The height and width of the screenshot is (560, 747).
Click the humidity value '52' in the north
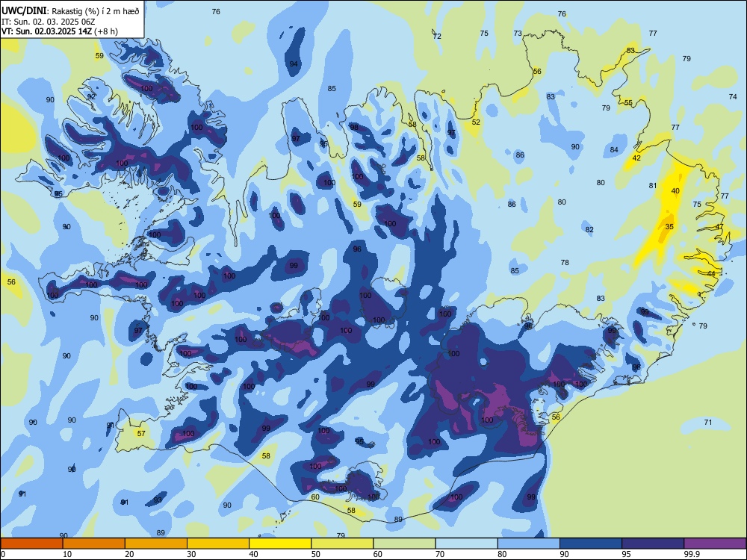coord(476,122)
